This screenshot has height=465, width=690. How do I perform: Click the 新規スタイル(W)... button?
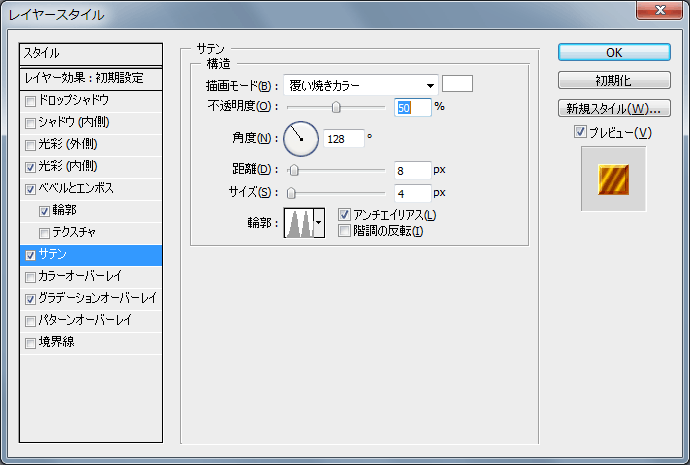614,108
